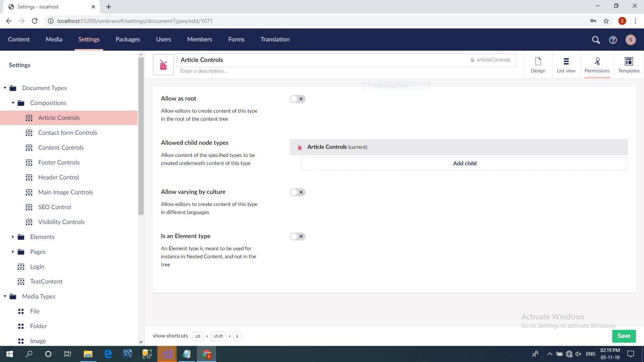The height and width of the screenshot is (362, 644).
Task: Go back in browser history
Action: [9, 21]
